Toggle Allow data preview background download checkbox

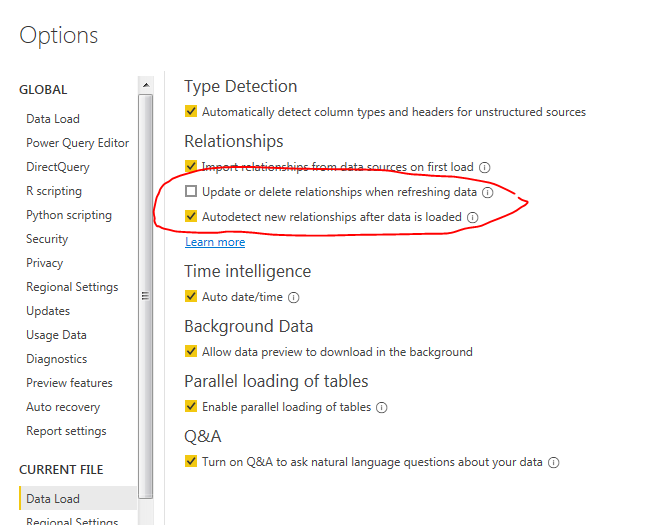191,351
